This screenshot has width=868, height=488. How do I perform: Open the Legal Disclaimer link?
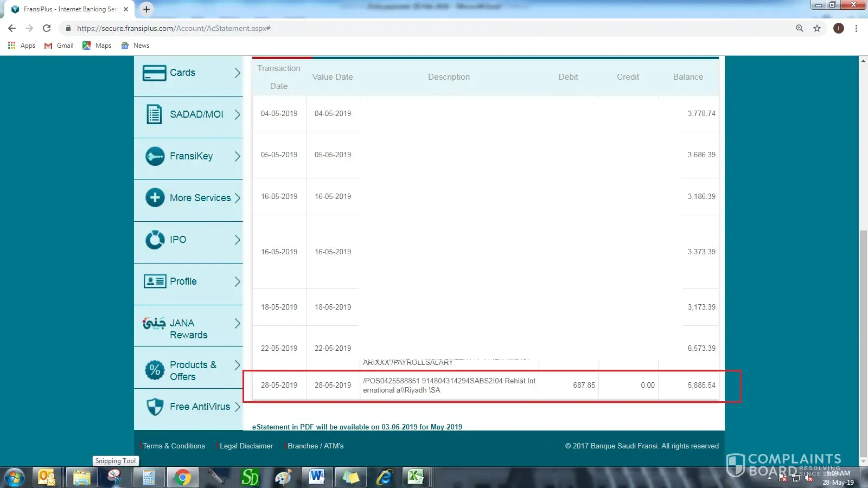246,446
